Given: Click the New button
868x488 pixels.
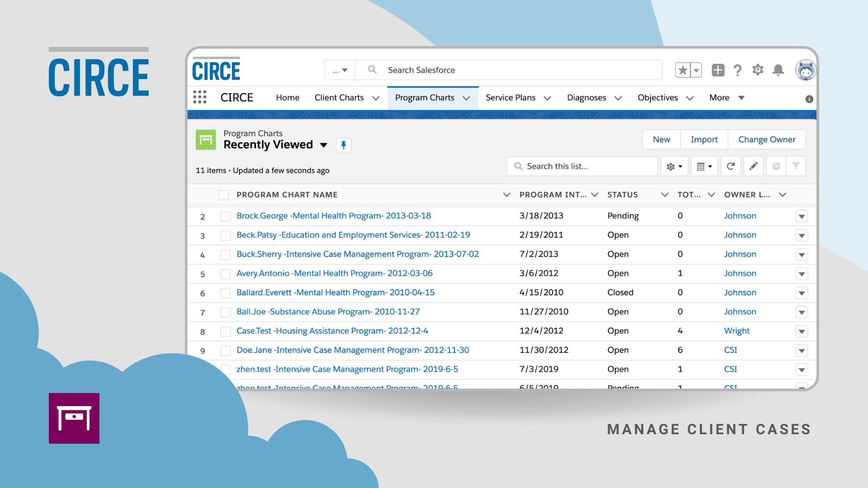Looking at the screenshot, I should coord(661,140).
